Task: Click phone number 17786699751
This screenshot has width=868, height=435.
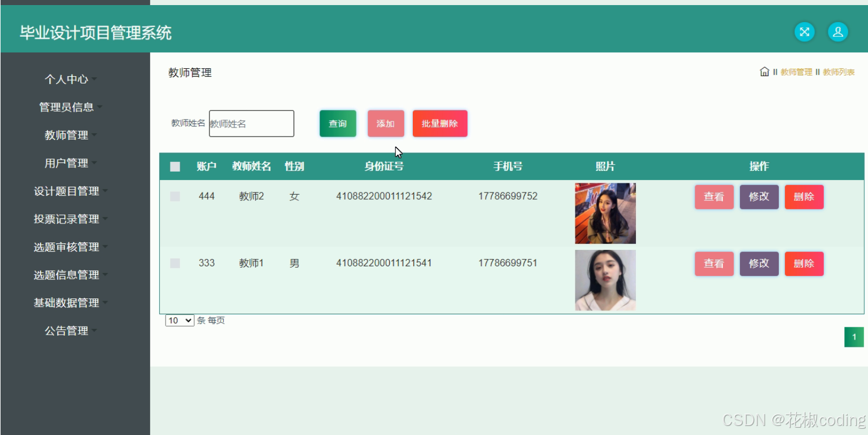Action: tap(508, 263)
